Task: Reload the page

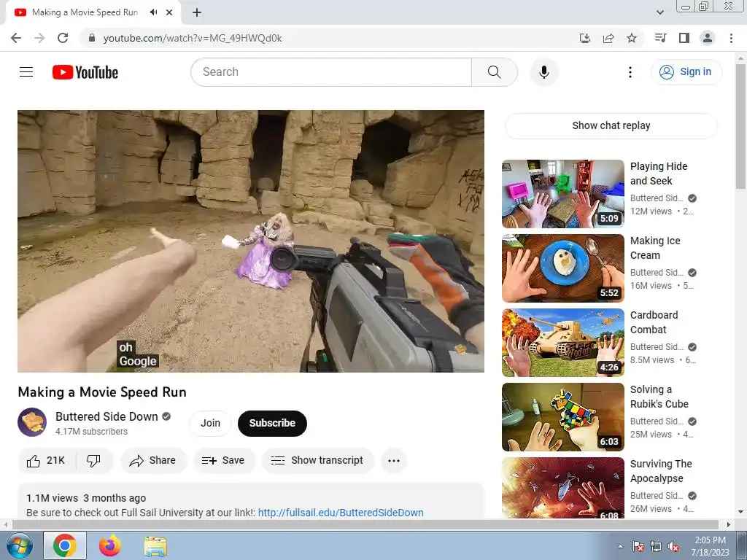Action: coord(63,38)
